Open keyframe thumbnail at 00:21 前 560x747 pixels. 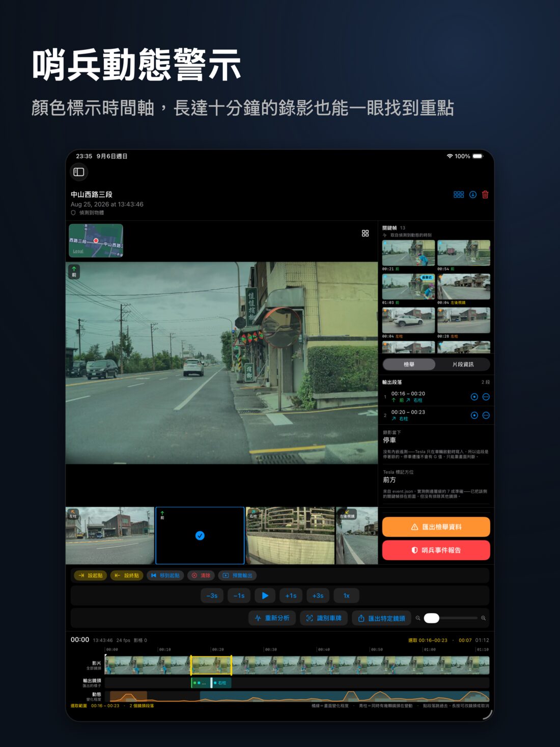408,253
